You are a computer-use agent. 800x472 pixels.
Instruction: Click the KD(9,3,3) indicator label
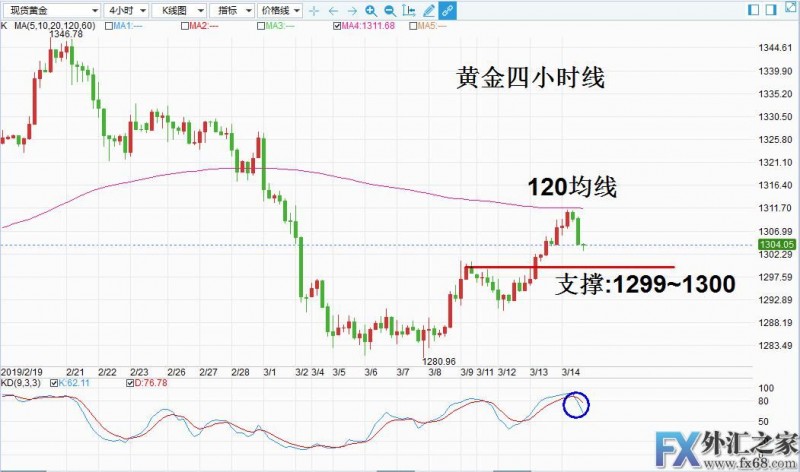(x=20, y=383)
